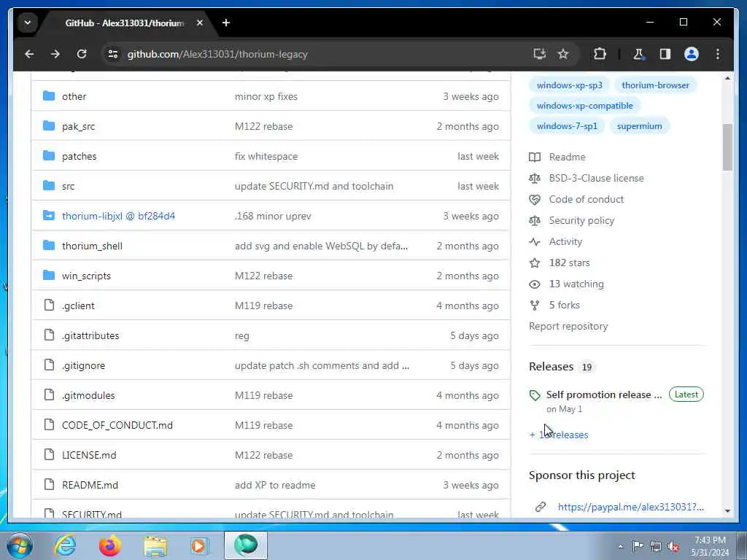Launch Internet Explorer from taskbar
The width and height of the screenshot is (747, 560).
click(x=65, y=545)
